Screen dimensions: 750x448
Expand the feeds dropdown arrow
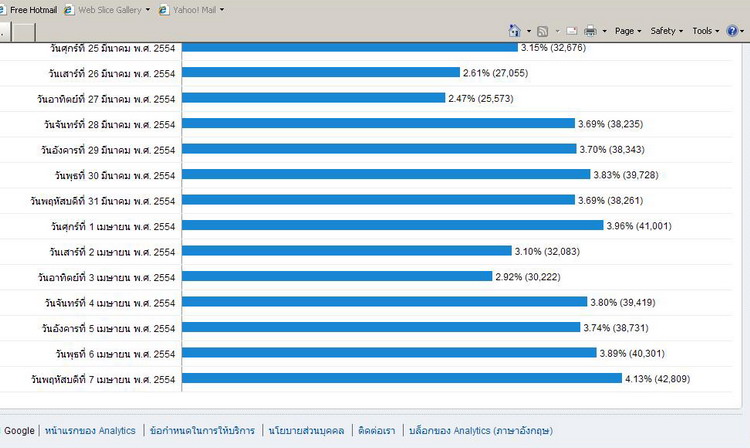[557, 31]
